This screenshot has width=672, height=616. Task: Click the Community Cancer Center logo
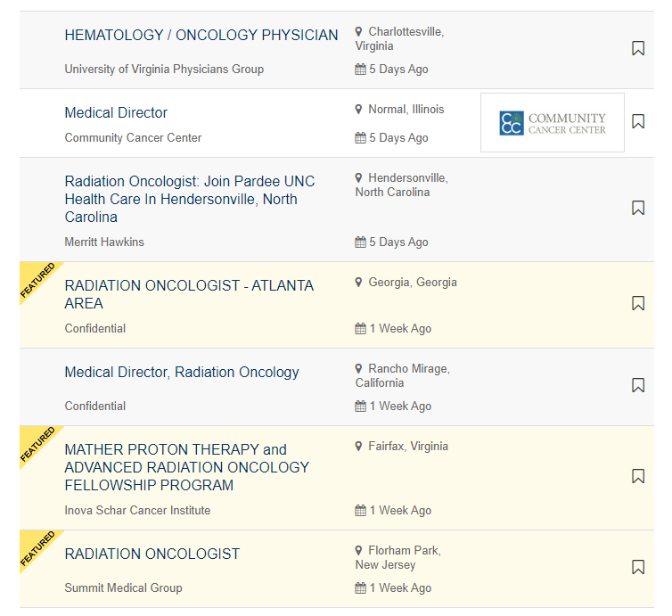[553, 123]
